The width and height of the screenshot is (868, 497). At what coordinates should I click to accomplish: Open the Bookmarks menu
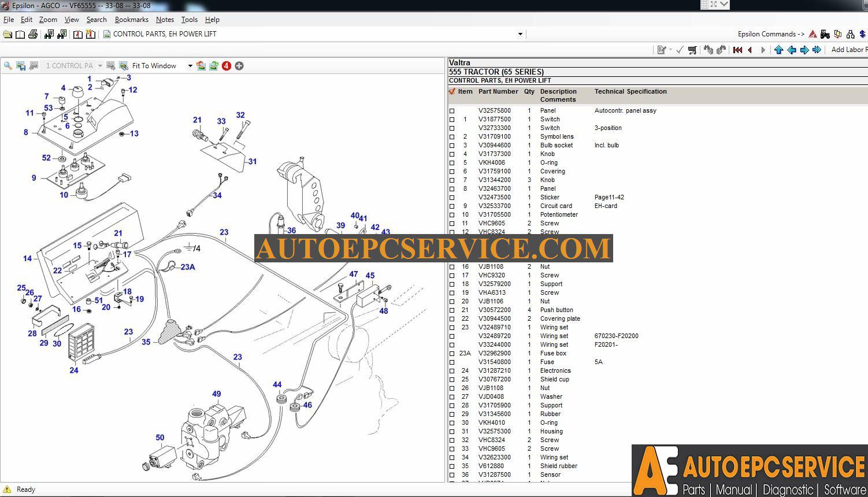pos(132,20)
